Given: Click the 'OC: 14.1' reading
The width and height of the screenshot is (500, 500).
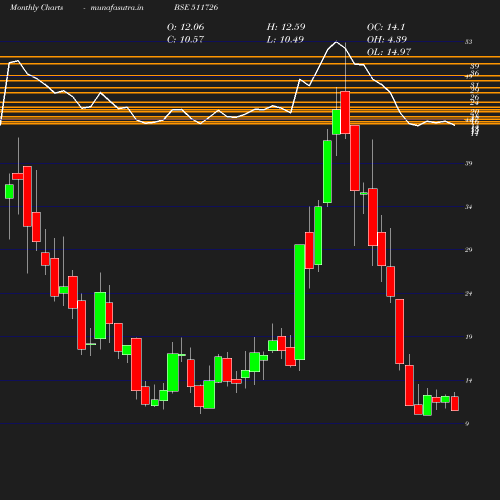Looking at the screenshot, I should click(x=386, y=27).
